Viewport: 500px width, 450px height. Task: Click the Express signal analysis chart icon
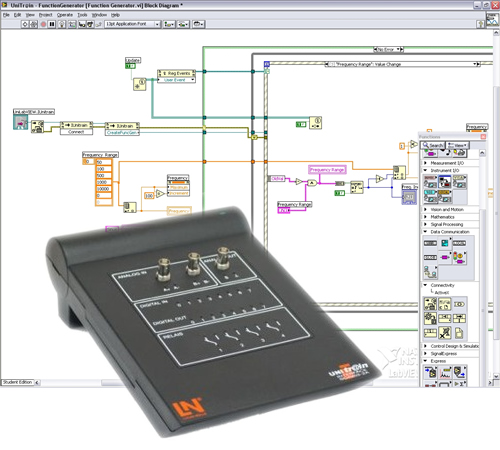pos(445,372)
